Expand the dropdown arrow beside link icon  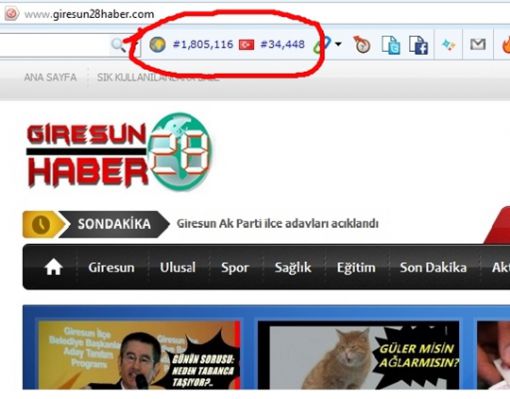click(338, 44)
